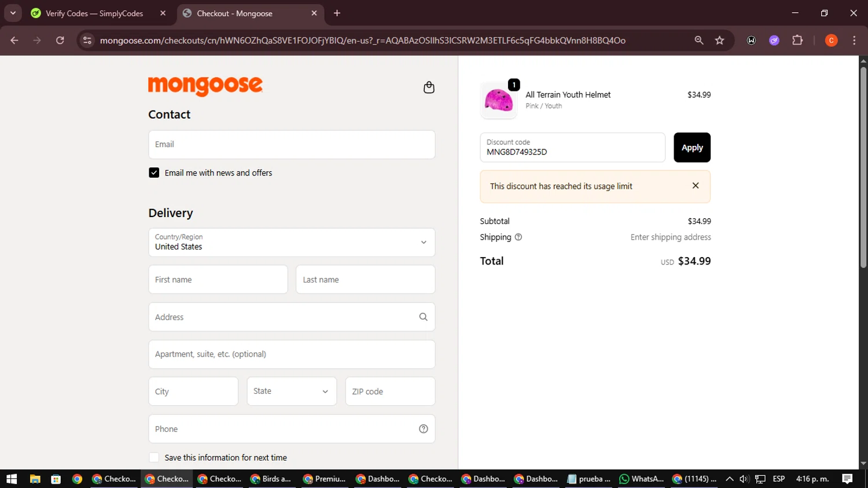Open Microsoft Store from the taskbar

pyautogui.click(x=56, y=479)
